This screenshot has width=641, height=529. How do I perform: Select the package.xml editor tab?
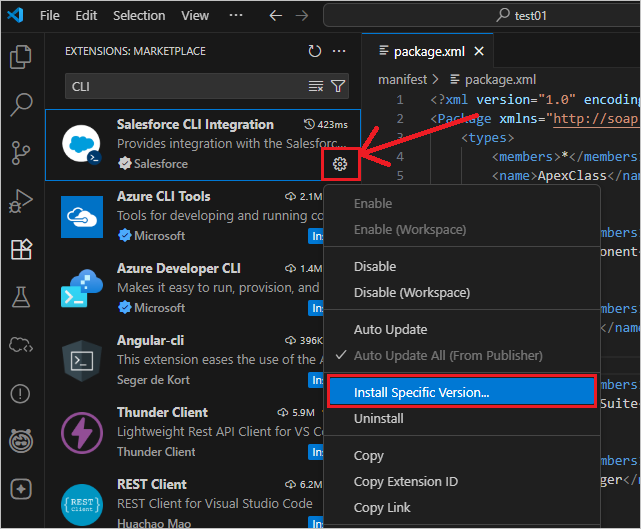429,52
